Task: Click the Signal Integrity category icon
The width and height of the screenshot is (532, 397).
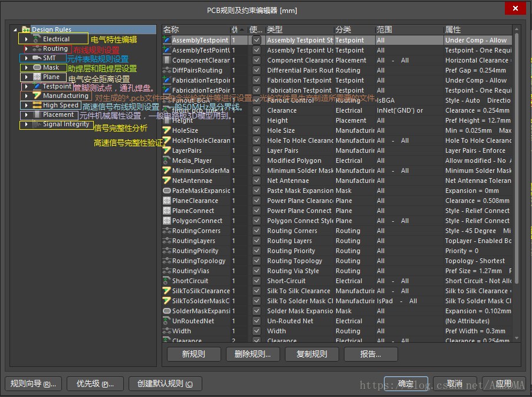Action: click(x=37, y=124)
